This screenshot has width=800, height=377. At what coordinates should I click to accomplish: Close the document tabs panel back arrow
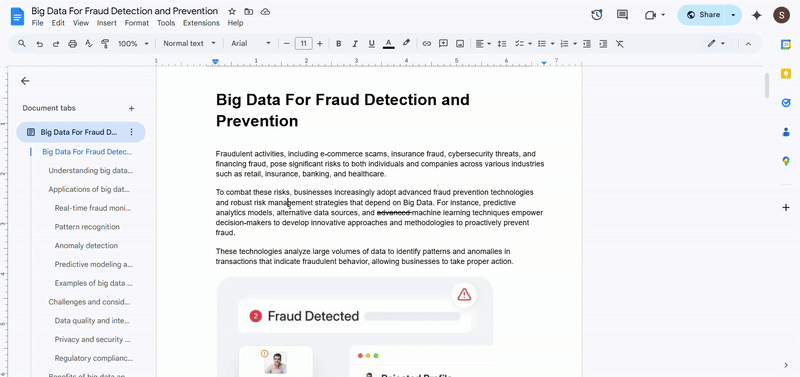pos(25,81)
